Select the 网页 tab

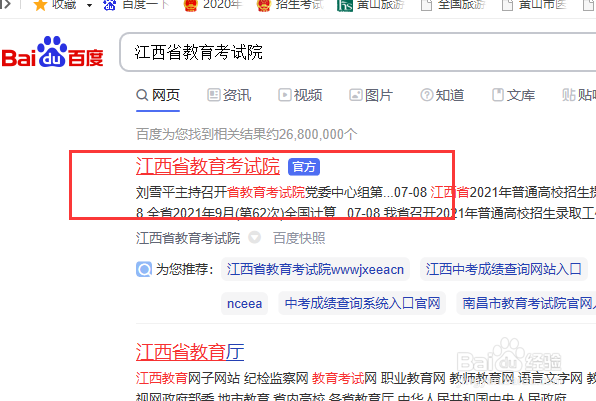(158, 95)
